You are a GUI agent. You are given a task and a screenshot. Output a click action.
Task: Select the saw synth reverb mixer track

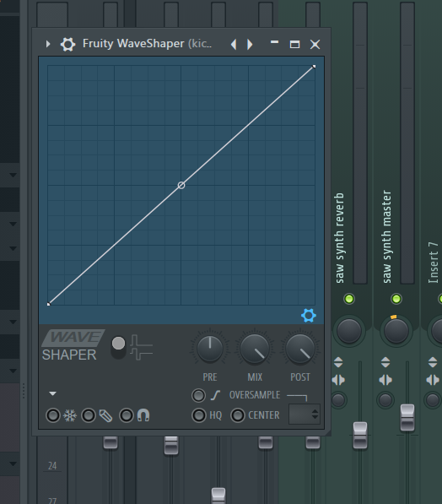point(339,238)
